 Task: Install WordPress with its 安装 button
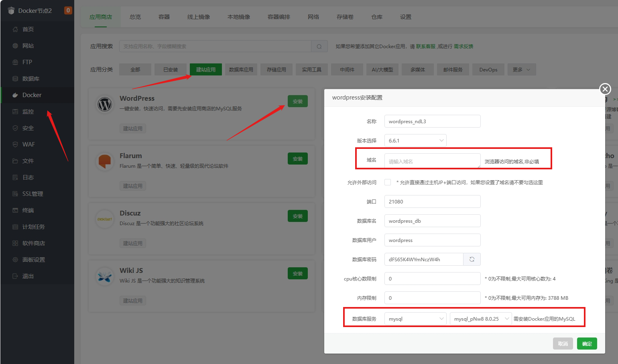pos(298,101)
